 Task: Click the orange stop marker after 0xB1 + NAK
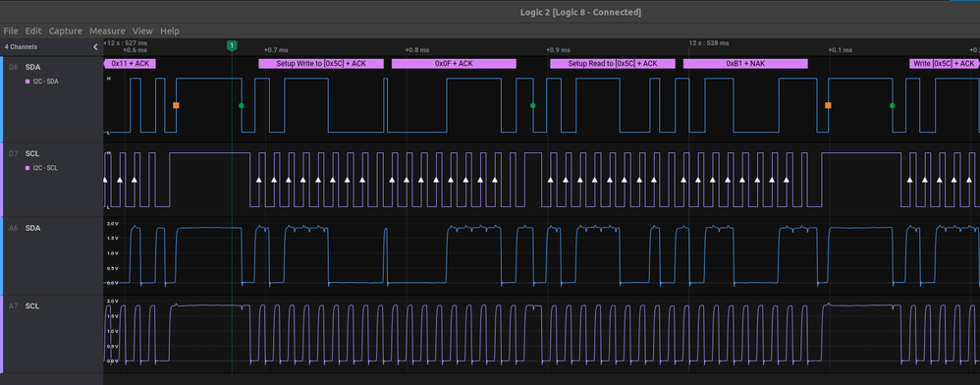828,106
